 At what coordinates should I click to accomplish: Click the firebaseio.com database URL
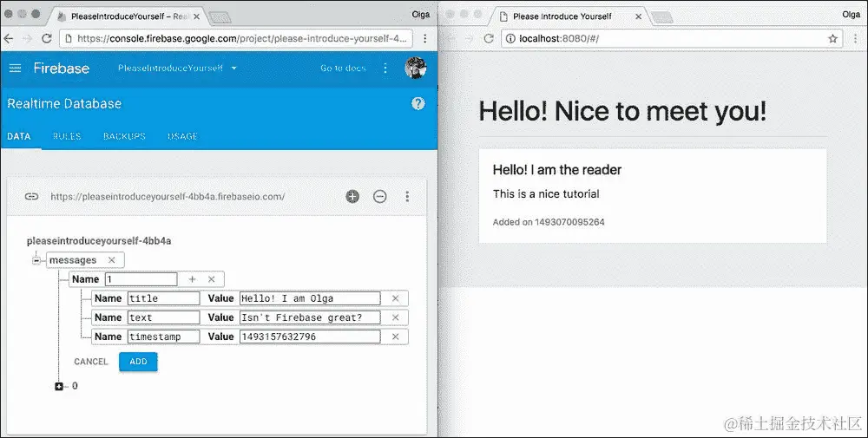(x=168, y=196)
